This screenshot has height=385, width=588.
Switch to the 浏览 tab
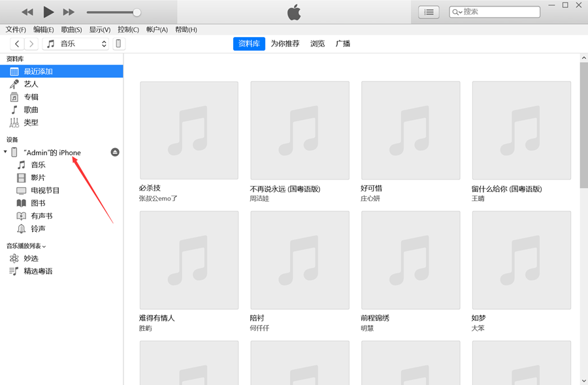pos(318,44)
